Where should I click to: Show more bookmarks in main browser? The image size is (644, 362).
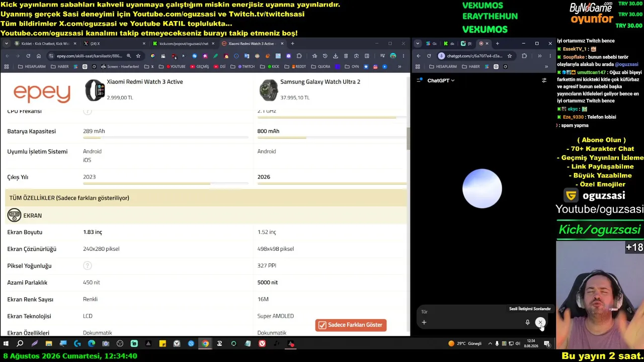point(399,66)
